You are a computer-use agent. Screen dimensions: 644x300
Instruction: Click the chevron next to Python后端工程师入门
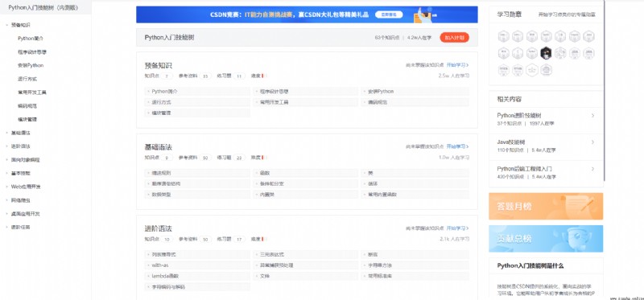592,169
